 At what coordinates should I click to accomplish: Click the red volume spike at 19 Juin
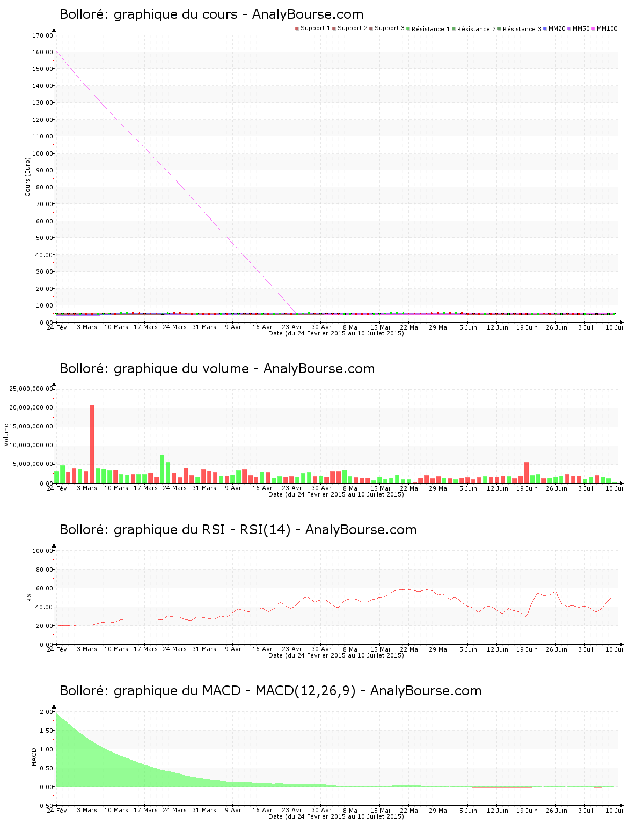(526, 473)
